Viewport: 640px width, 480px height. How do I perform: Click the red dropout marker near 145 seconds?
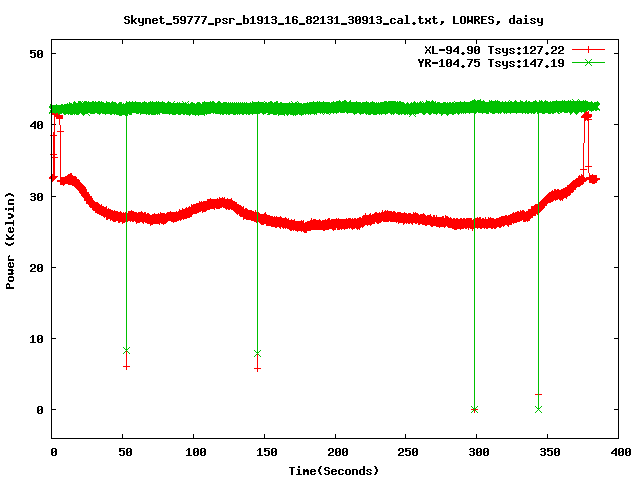pos(257,369)
